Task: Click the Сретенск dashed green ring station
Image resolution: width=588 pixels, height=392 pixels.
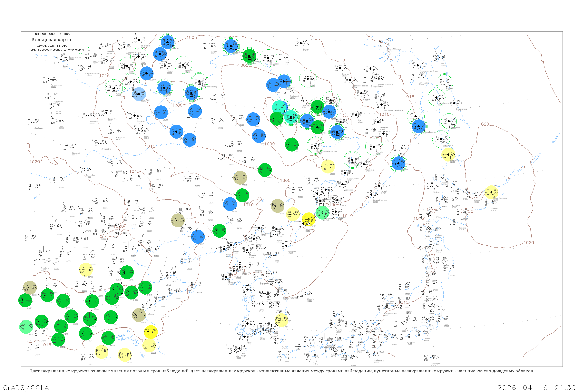Action: [183, 65]
